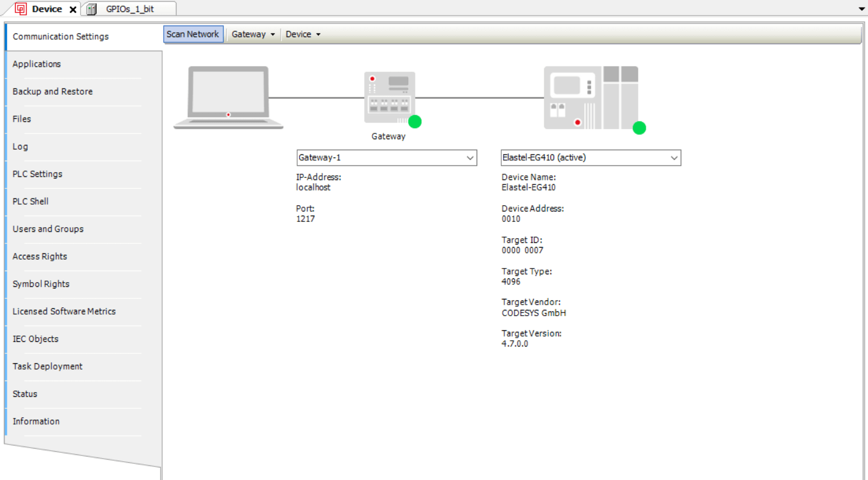Screen dimensions: 868x480
Task: Open the Device toolbar menu
Action: click(303, 35)
